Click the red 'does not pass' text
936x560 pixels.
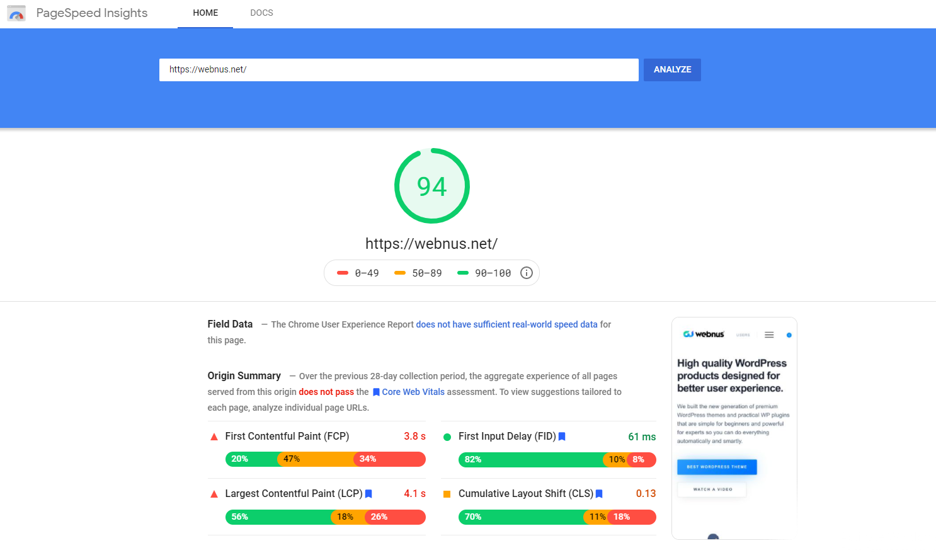[326, 392]
